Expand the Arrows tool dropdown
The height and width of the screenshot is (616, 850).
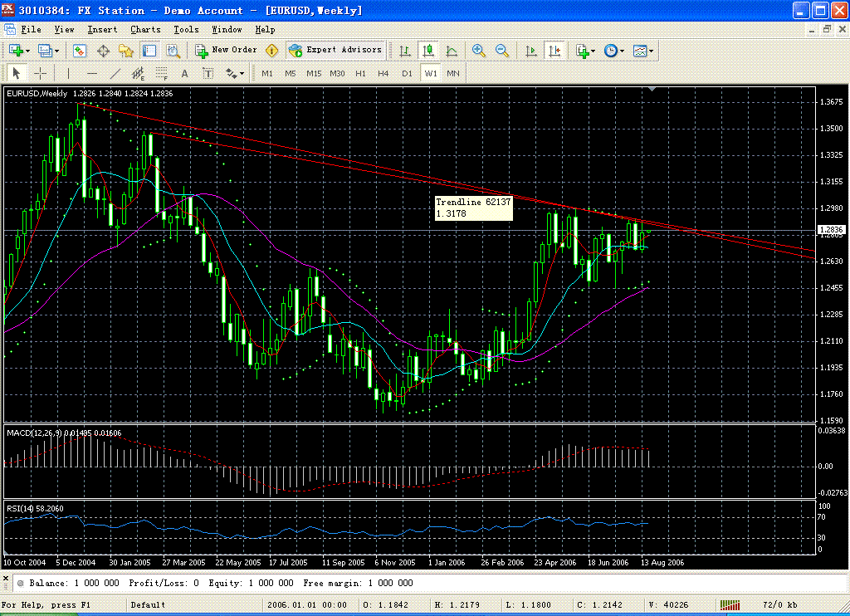(x=242, y=73)
